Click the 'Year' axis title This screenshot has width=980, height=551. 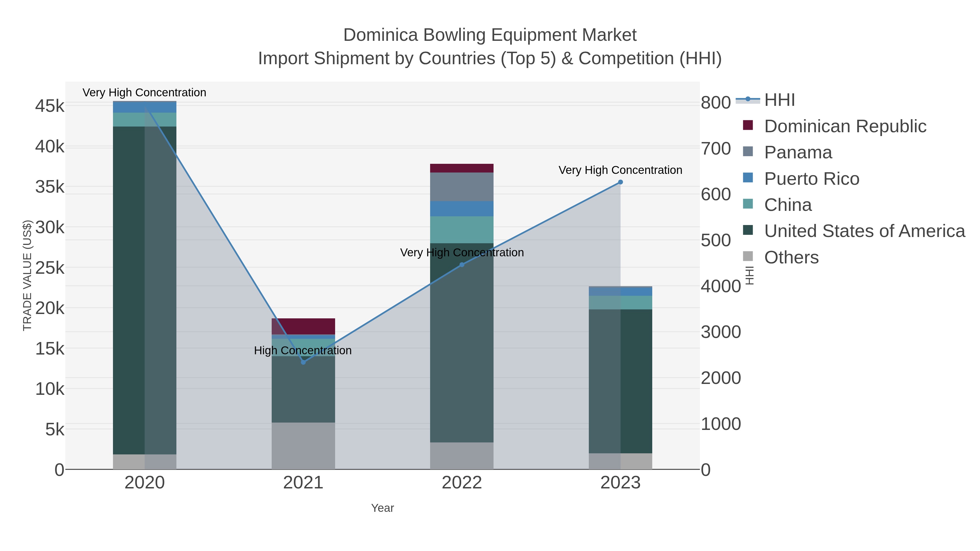coord(382,508)
